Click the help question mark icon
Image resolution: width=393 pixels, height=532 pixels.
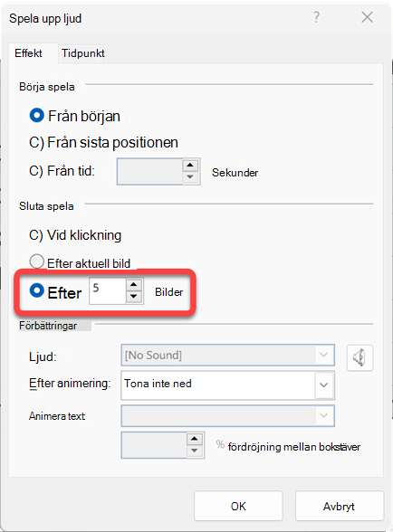(317, 17)
